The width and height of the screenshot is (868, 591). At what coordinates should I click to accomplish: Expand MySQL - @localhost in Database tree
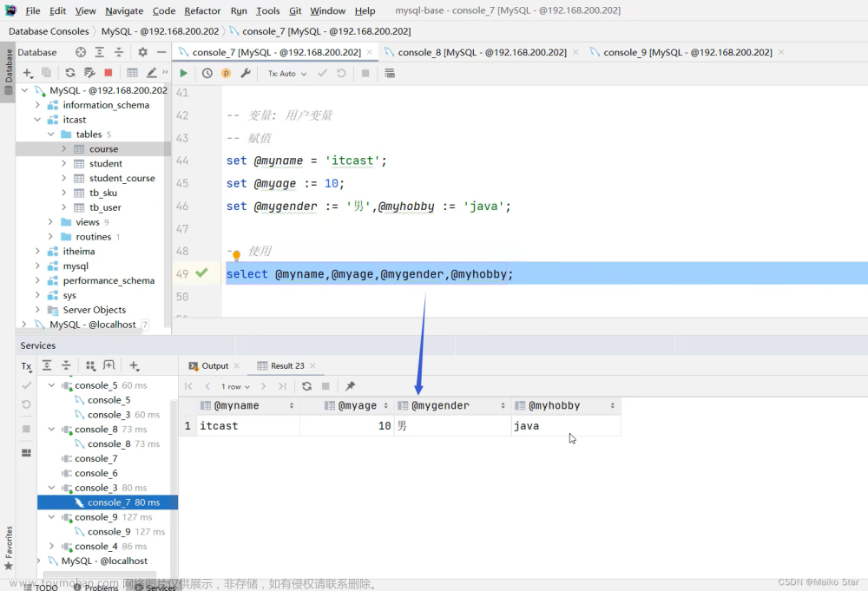(23, 325)
